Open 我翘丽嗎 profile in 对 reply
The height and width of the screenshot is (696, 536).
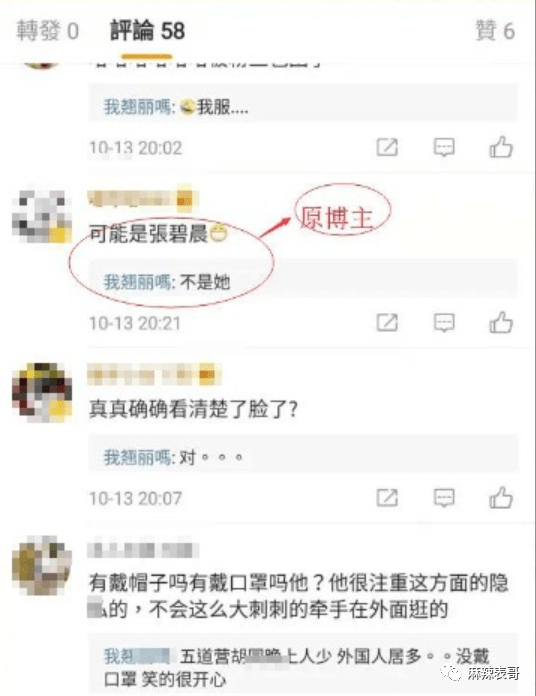tap(138, 457)
